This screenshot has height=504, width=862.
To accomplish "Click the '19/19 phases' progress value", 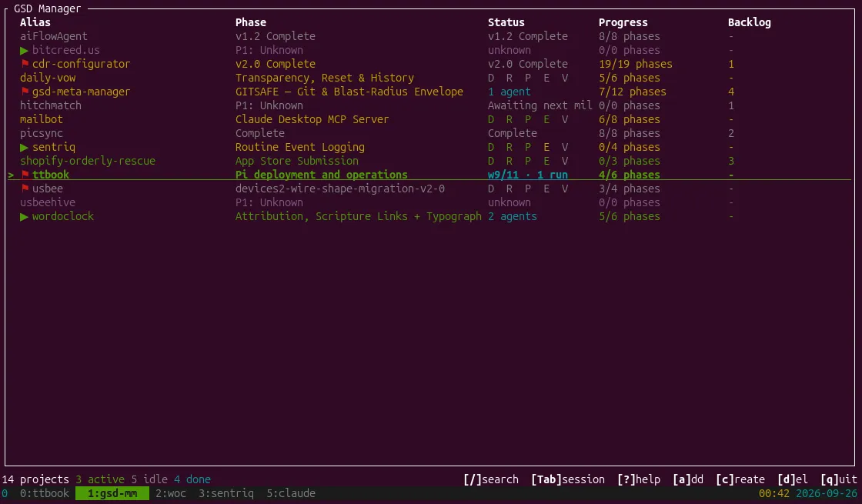I will 636,64.
